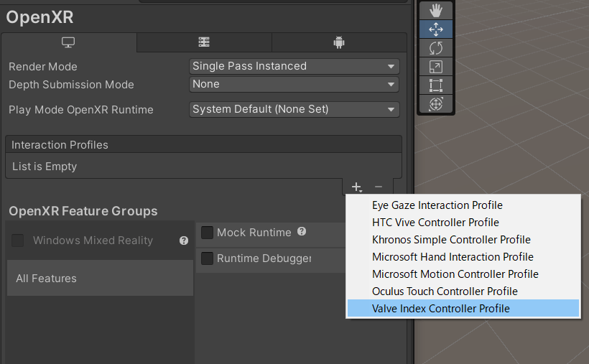Select the Hand view tool
Viewport: 589px width, 364px height.
pyautogui.click(x=436, y=11)
